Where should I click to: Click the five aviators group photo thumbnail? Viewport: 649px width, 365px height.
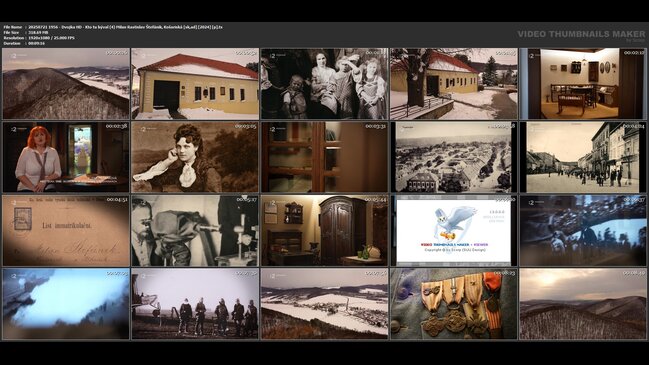[195, 304]
